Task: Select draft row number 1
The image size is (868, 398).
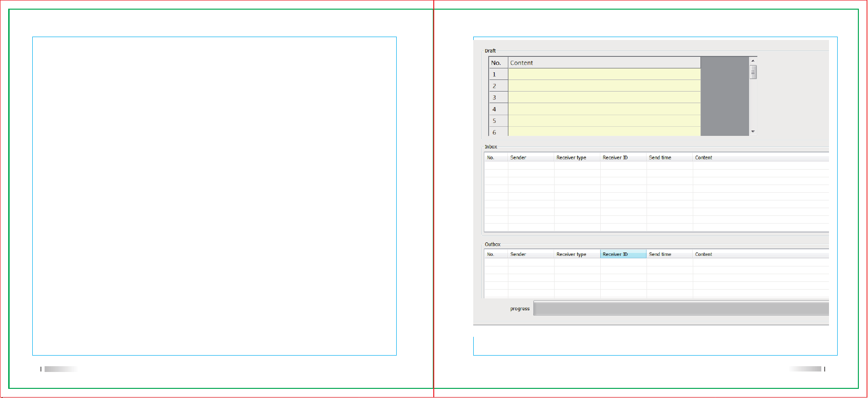Action: point(498,74)
